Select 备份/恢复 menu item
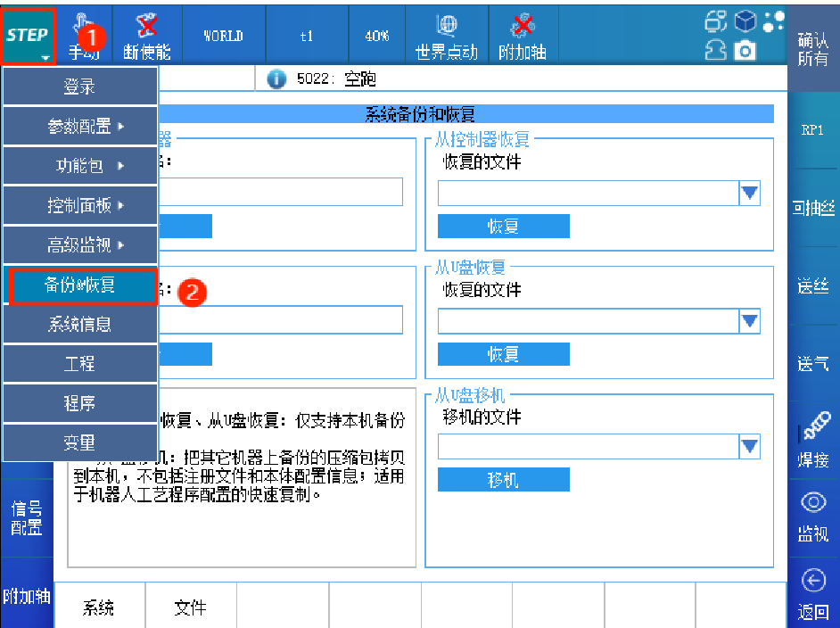The width and height of the screenshot is (840, 628). click(x=80, y=285)
